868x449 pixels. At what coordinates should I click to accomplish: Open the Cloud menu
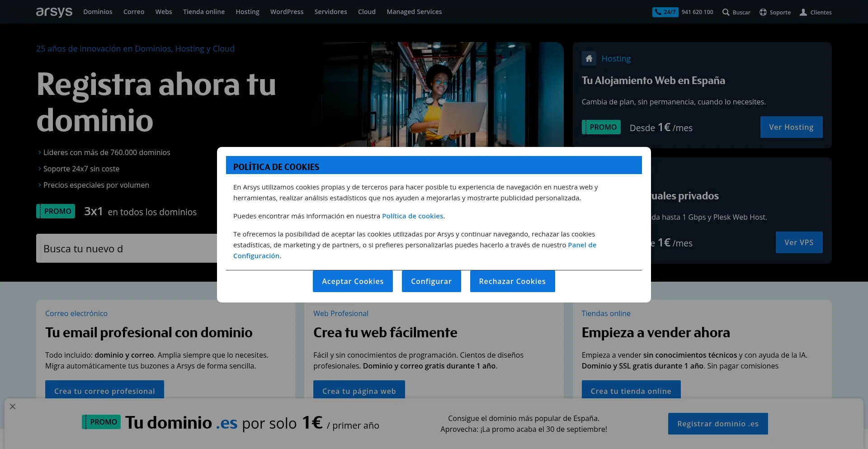click(367, 12)
